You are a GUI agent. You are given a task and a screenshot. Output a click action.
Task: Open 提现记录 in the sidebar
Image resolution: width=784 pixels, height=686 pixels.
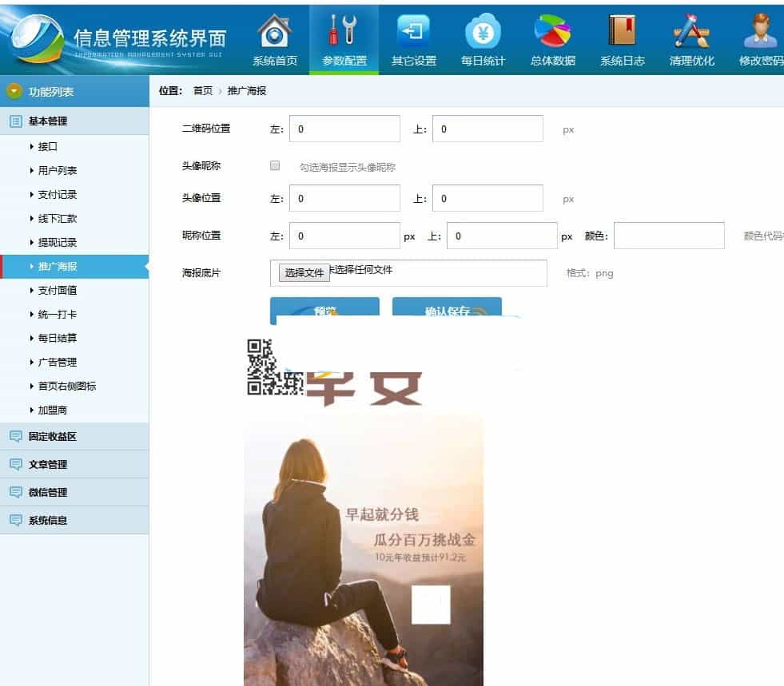(x=58, y=242)
